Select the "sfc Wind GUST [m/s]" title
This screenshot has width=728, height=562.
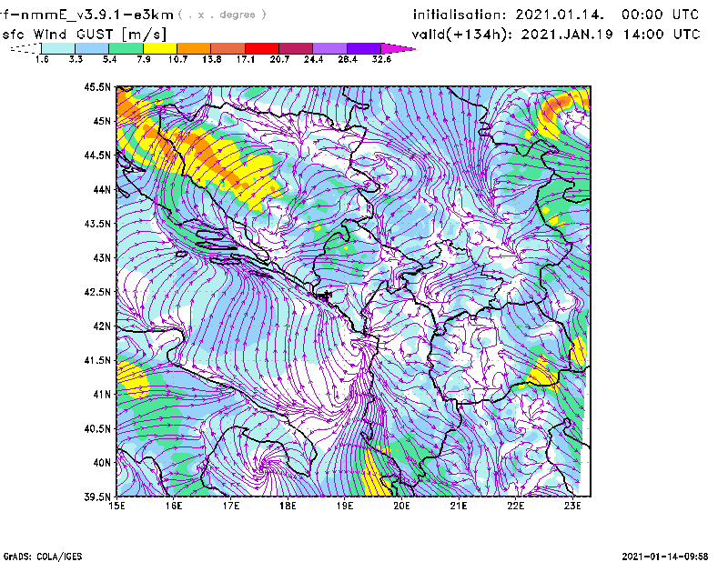pyautogui.click(x=85, y=35)
